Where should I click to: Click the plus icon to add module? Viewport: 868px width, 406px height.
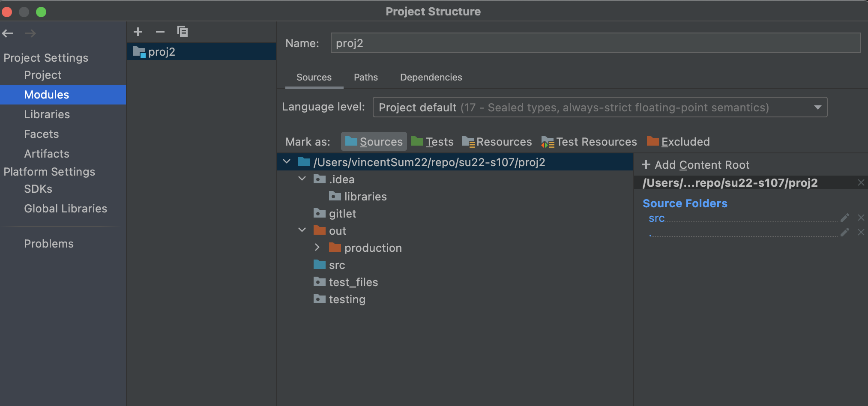(138, 32)
